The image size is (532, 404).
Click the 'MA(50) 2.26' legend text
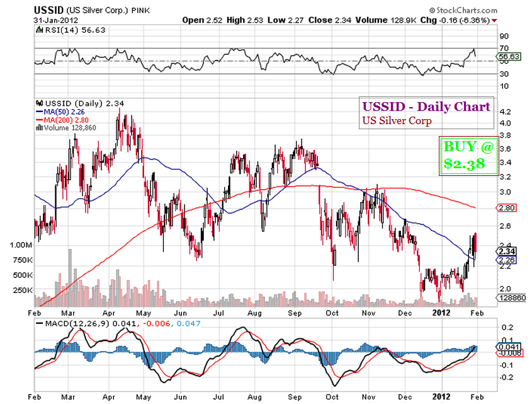click(x=64, y=112)
